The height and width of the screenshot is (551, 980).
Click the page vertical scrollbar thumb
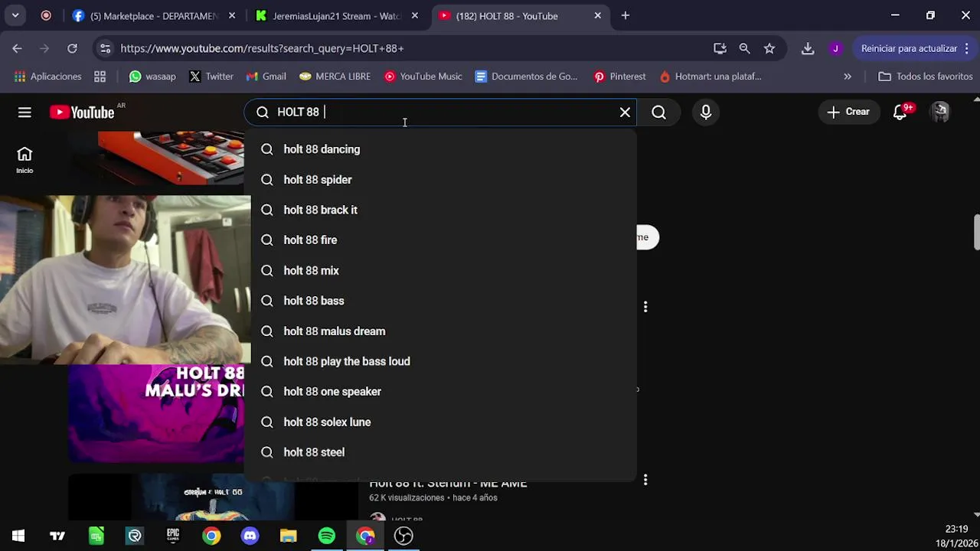point(976,232)
